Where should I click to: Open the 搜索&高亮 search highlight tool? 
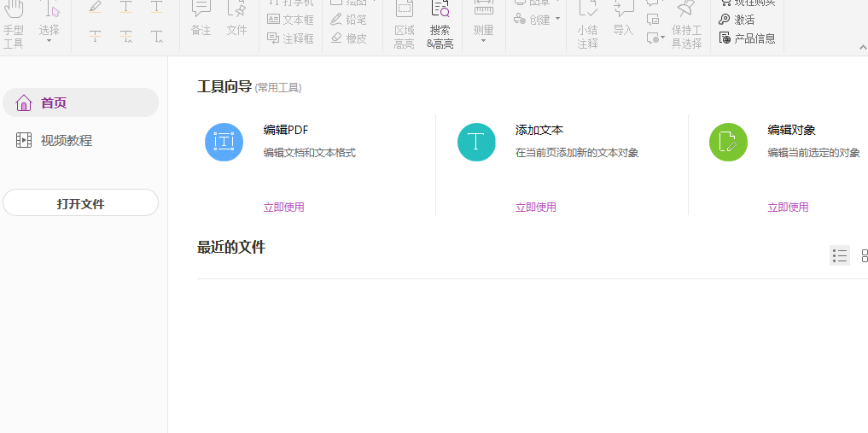[x=440, y=25]
